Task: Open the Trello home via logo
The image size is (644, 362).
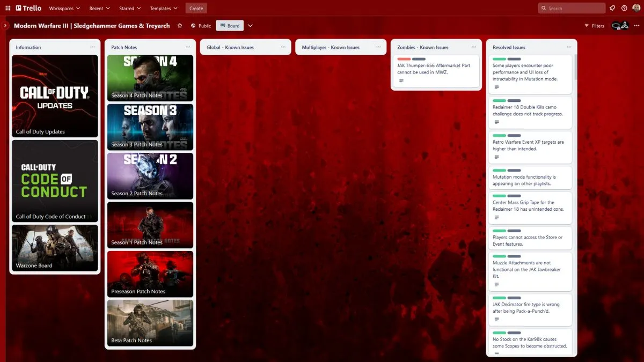Action: pos(28,8)
